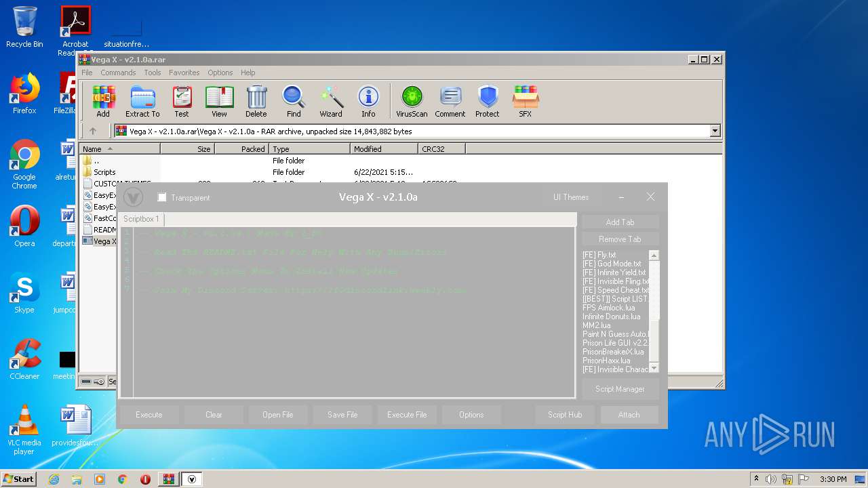Toggle the Transparent checkbox in Vega X
Image resolution: width=868 pixels, height=488 pixels.
[x=162, y=197]
